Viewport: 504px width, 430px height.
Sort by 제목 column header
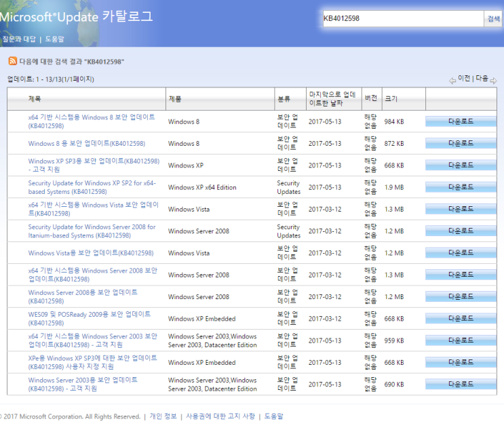[35, 98]
